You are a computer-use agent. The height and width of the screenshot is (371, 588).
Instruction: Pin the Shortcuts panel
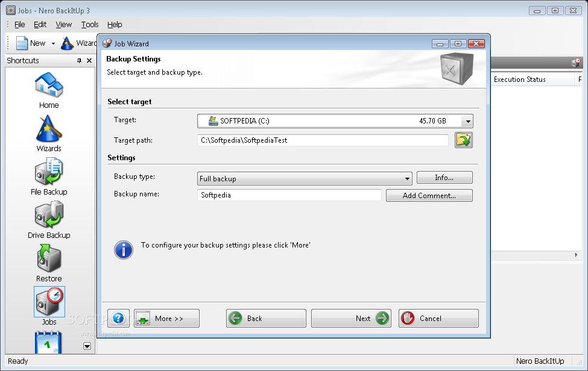click(79, 61)
